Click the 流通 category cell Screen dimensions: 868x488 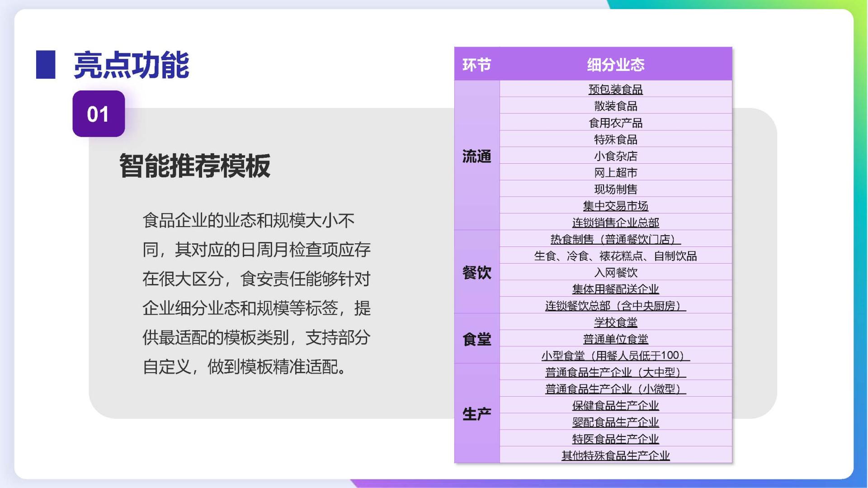pyautogui.click(x=476, y=156)
